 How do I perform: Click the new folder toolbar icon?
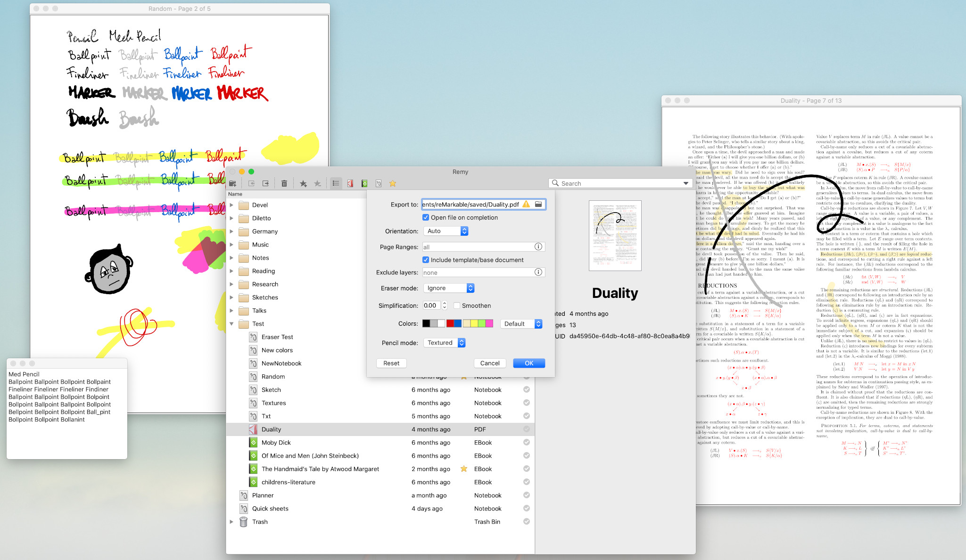(x=233, y=183)
